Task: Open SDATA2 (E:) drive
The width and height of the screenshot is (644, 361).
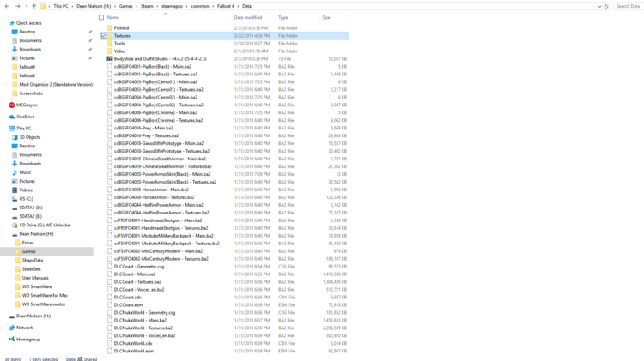Action: tap(30, 216)
